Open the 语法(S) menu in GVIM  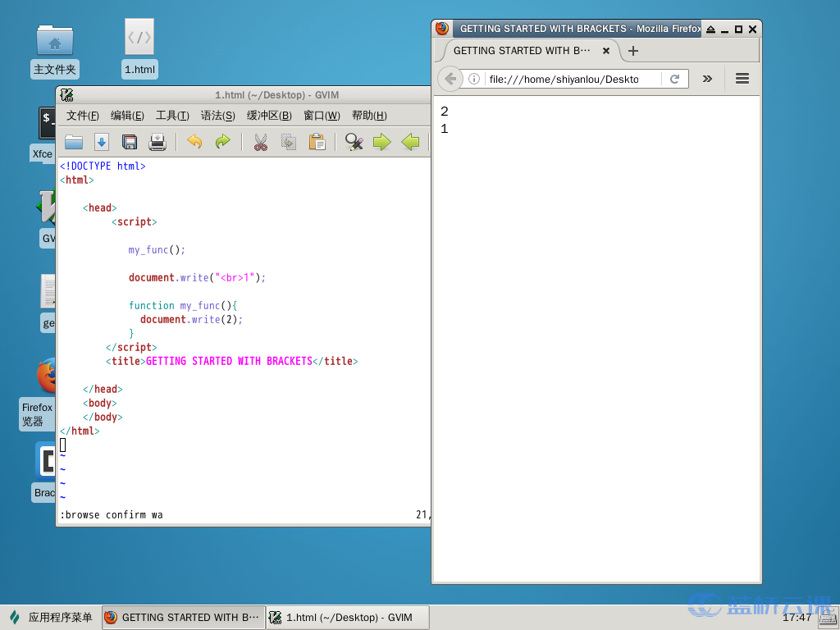tap(217, 116)
